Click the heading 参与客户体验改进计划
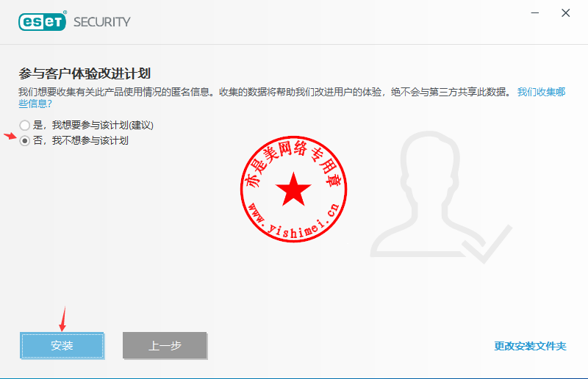 85,73
